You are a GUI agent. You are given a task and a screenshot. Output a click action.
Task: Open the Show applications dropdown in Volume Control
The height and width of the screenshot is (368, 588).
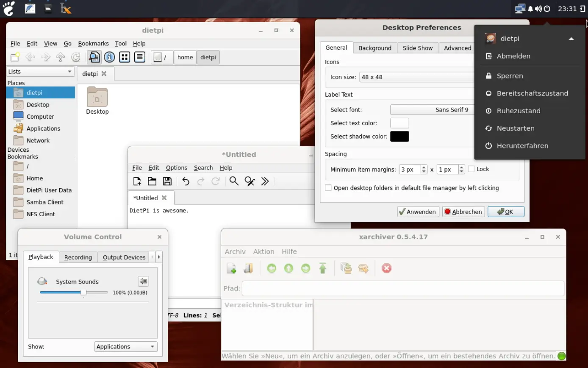coord(125,346)
